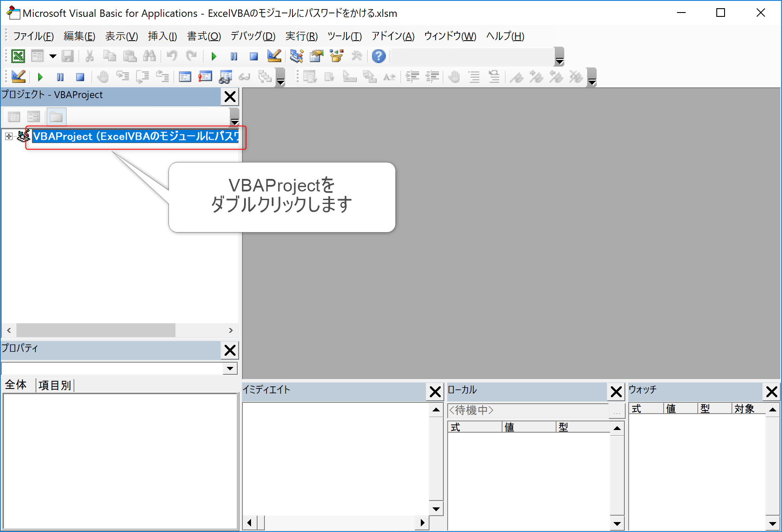Open the Properties Window toolbar icon
Image resolution: width=782 pixels, height=532 pixels.
(x=316, y=56)
